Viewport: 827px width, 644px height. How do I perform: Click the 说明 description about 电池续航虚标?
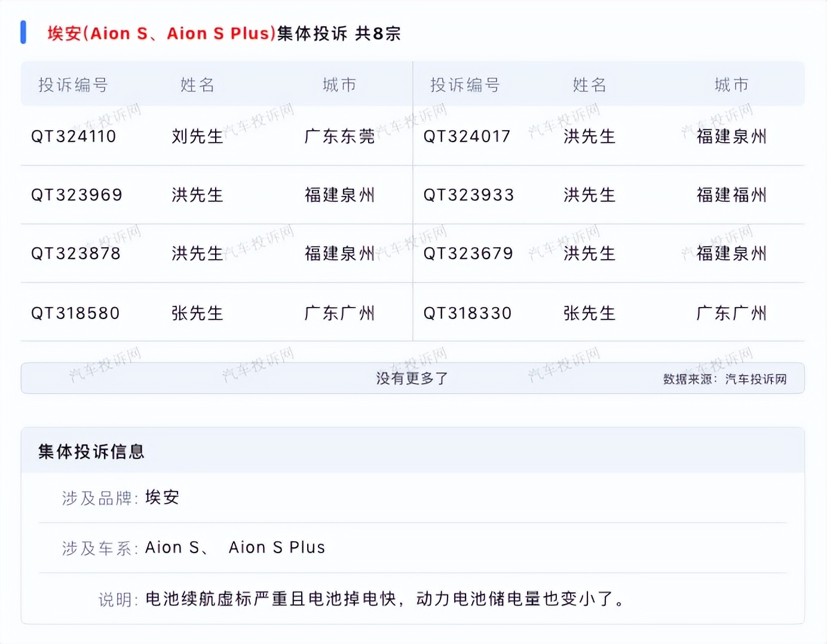385,599
